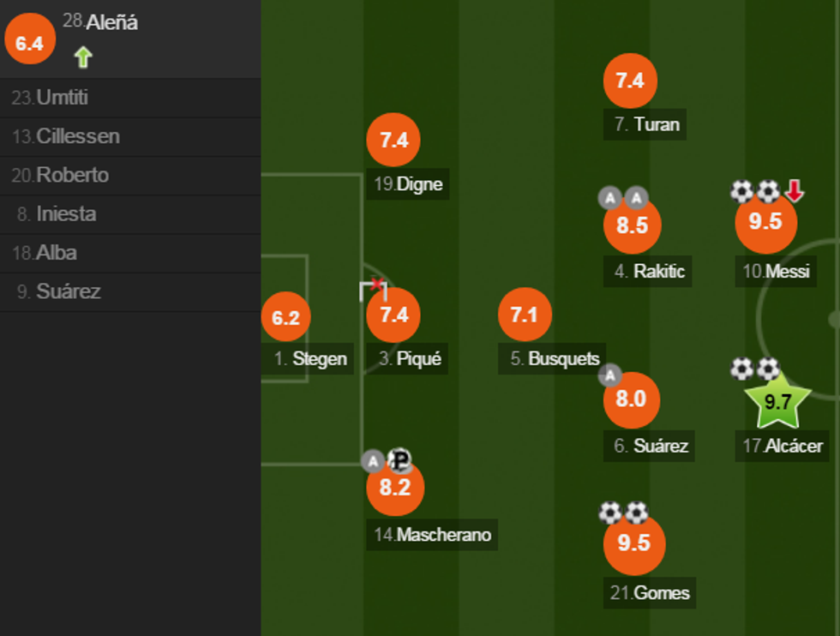
Task: Click Rakitic's assist icons
Action: click(622, 199)
